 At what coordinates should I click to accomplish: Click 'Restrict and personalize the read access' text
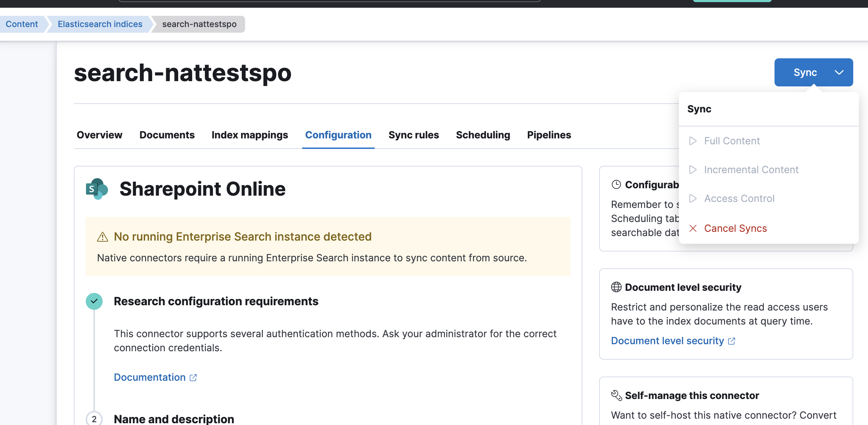click(719, 314)
